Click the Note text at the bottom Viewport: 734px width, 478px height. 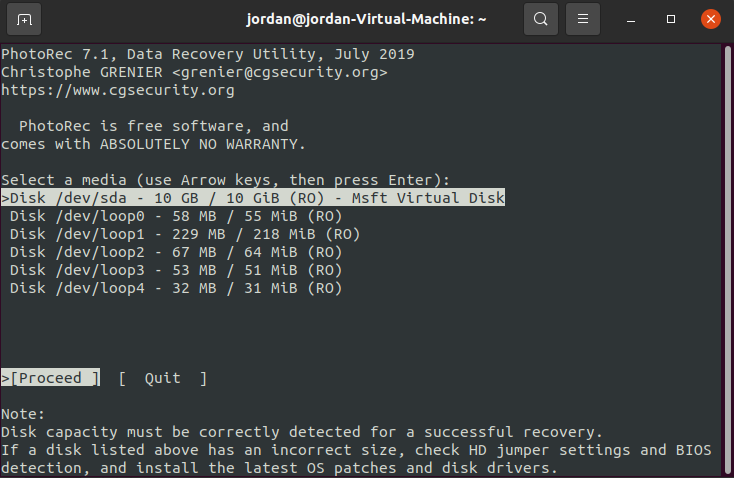point(23,414)
